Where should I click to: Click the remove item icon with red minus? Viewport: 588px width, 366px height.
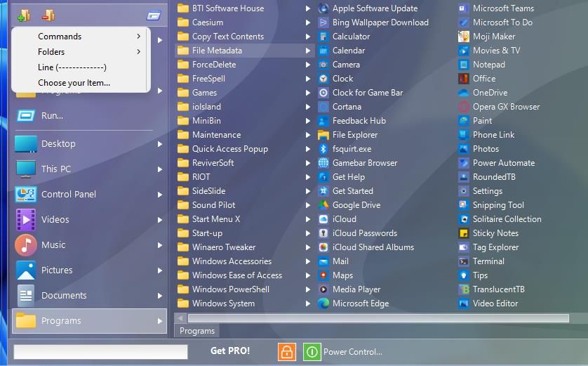tap(48, 15)
